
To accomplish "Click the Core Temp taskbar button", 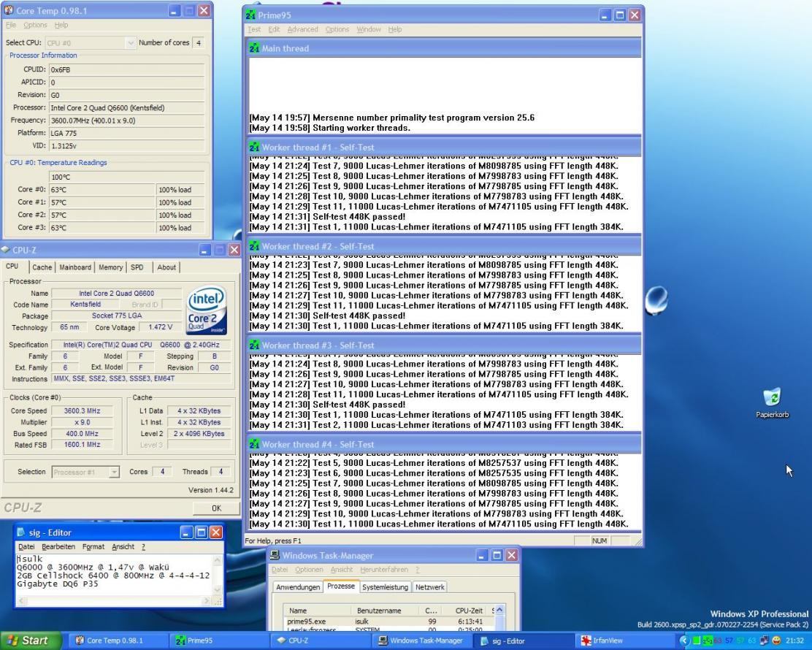I will 117,641.
